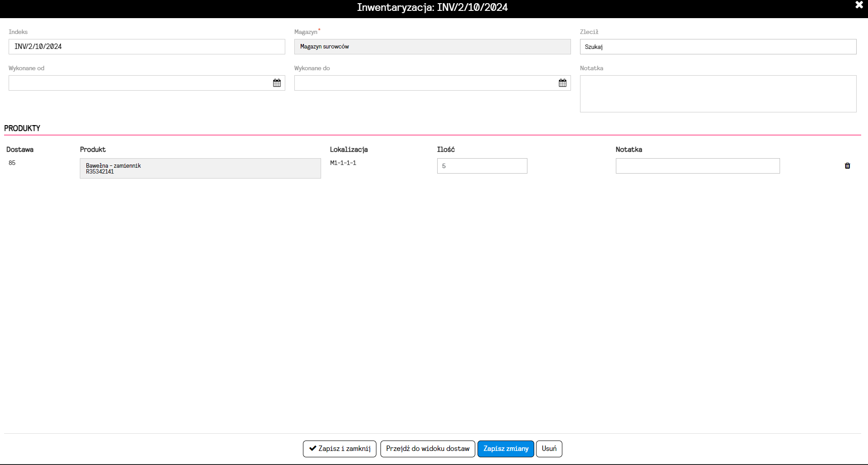Close the inventory dialog with the X

(859, 5)
